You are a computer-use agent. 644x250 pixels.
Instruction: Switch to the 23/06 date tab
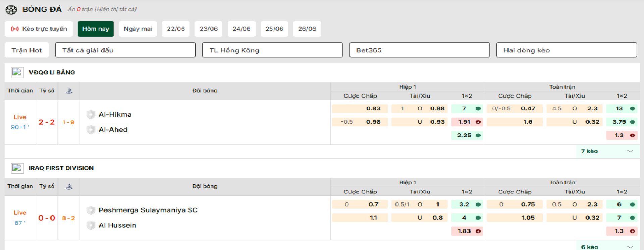click(x=209, y=29)
